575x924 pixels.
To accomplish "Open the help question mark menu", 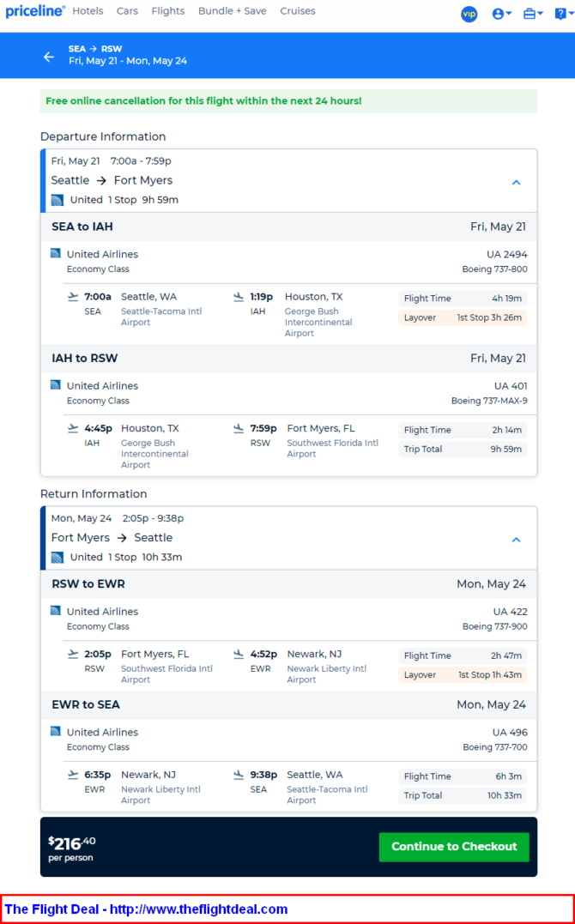I will pos(565,14).
